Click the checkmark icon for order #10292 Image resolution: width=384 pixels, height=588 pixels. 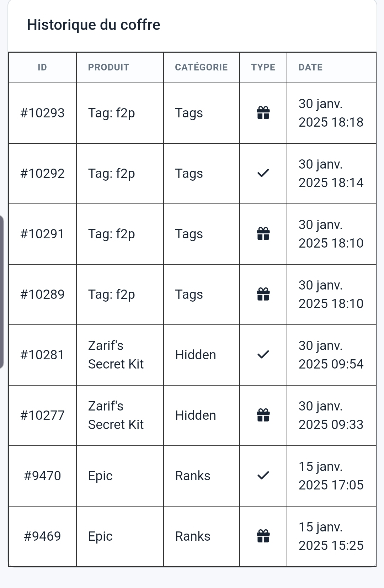pyautogui.click(x=263, y=173)
